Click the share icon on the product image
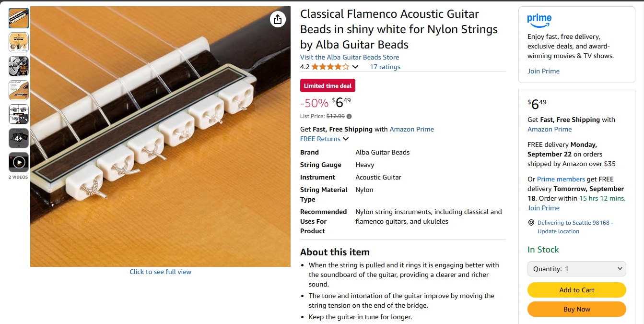The height and width of the screenshot is (324, 644). coord(277,20)
